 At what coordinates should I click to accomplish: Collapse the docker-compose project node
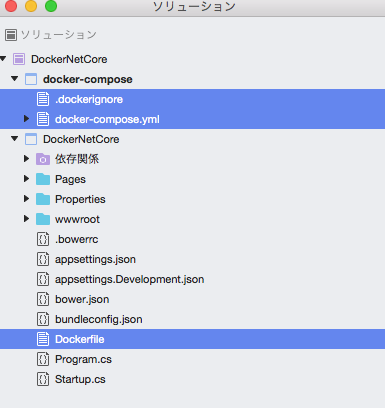[x=15, y=79]
